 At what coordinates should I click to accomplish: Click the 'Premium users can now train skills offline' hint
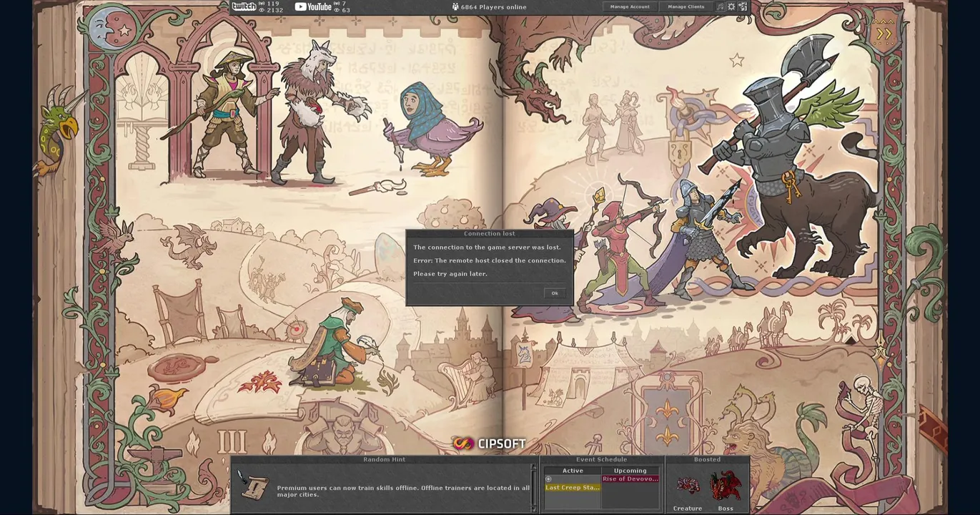tap(404, 491)
